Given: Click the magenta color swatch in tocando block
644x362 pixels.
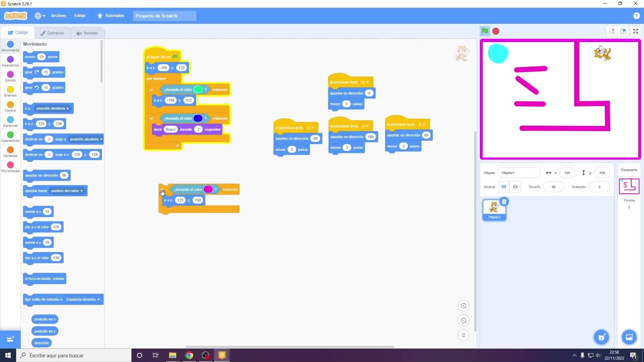Looking at the screenshot, I should coord(208,189).
